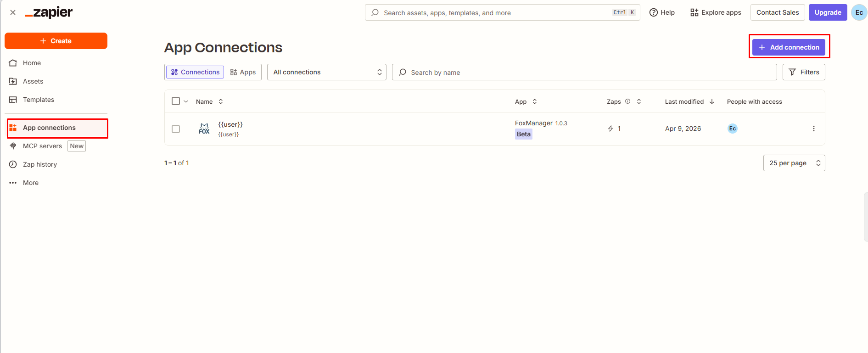Screen dimensions: 868x353
Task: Click the Zaps info circle icon
Action: (627, 101)
